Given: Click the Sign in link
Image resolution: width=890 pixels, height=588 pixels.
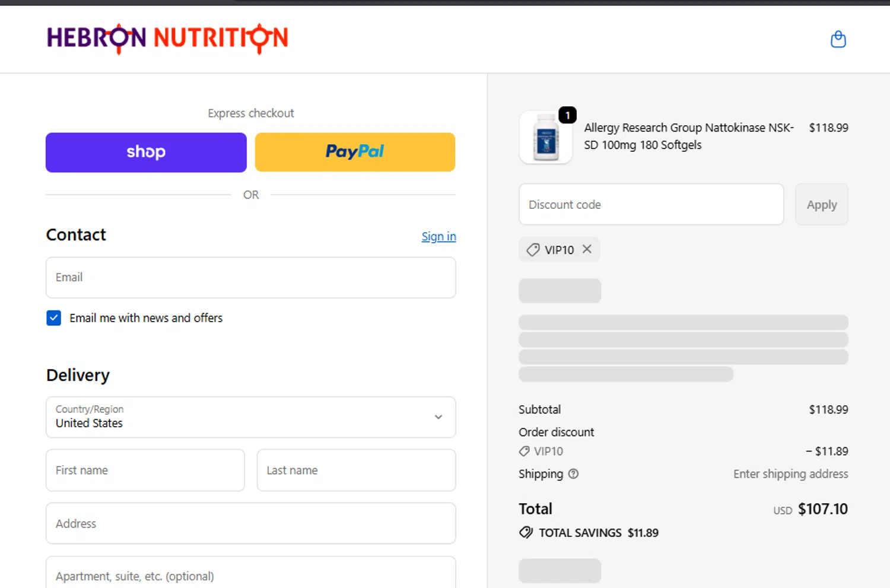Looking at the screenshot, I should 438,236.
